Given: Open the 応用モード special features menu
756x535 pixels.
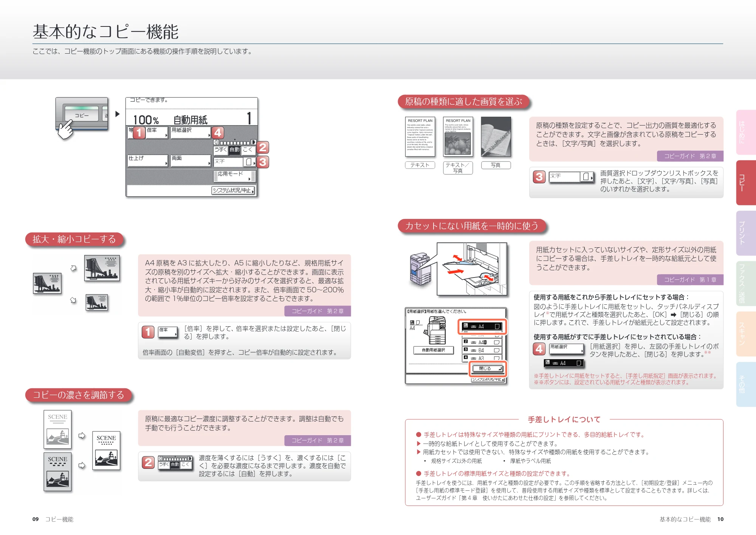Looking at the screenshot, I should [234, 176].
